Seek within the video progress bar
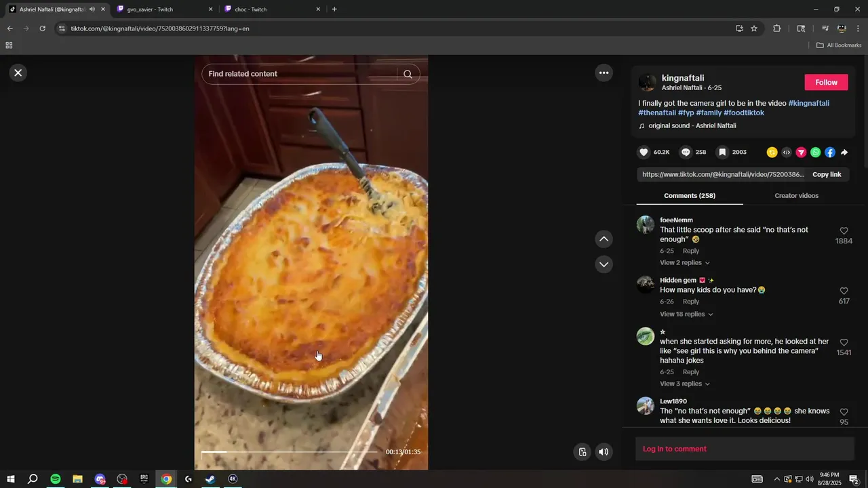Image resolution: width=868 pixels, height=488 pixels. point(290,451)
